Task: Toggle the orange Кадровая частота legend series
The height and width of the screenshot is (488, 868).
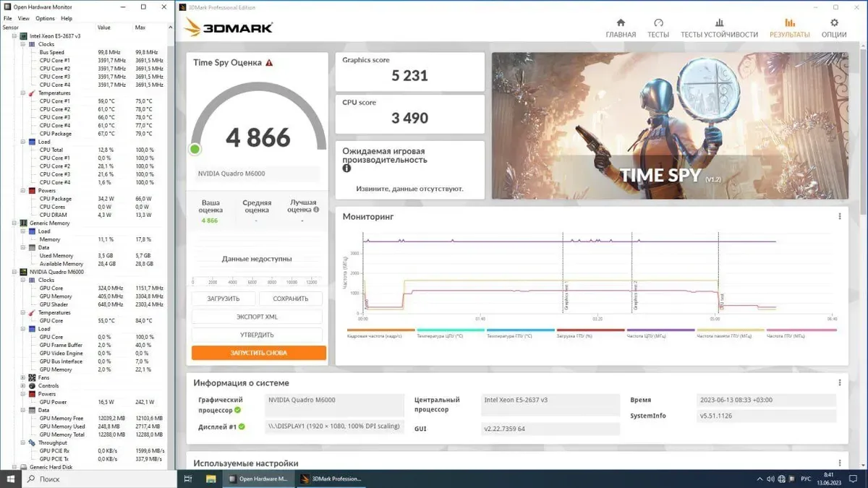Action: (380, 335)
